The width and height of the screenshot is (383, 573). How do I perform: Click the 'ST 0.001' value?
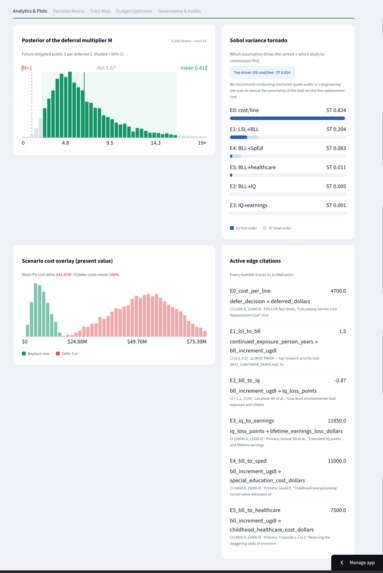click(x=336, y=205)
